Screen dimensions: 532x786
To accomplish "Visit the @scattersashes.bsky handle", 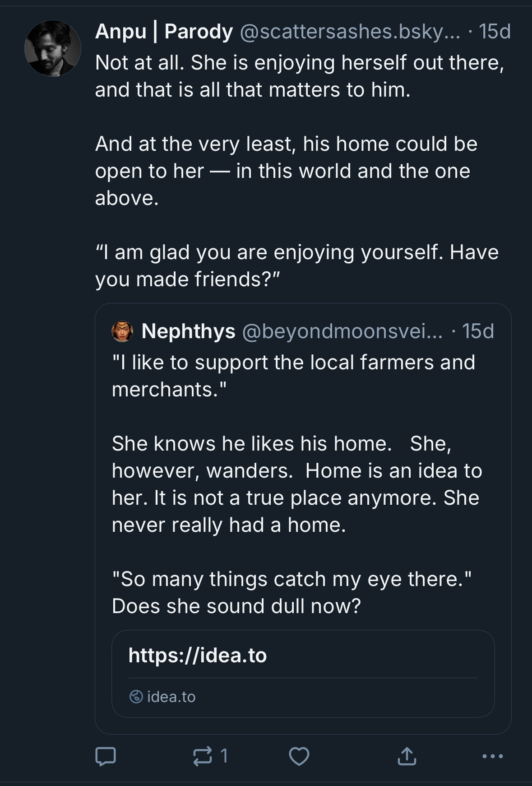I will pos(350,32).
